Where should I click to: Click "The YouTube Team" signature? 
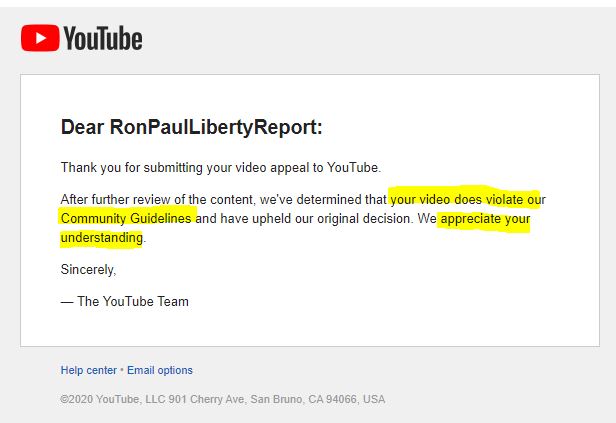[x=133, y=302]
